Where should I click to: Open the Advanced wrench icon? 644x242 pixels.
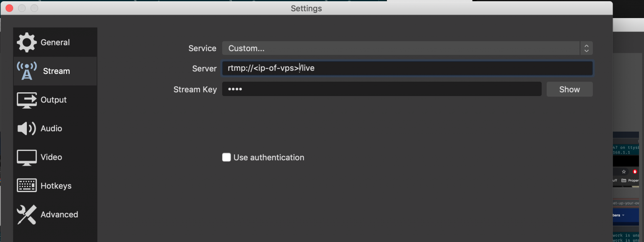(x=26, y=214)
